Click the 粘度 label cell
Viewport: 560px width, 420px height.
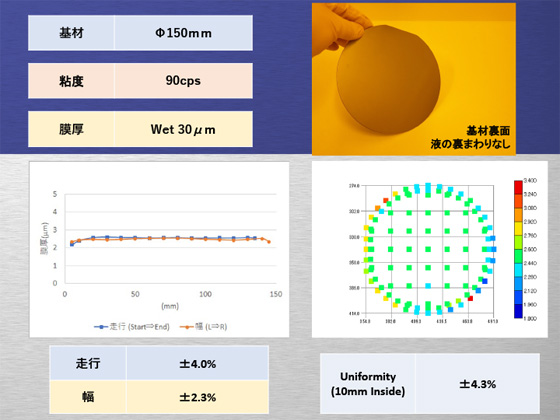click(x=71, y=81)
